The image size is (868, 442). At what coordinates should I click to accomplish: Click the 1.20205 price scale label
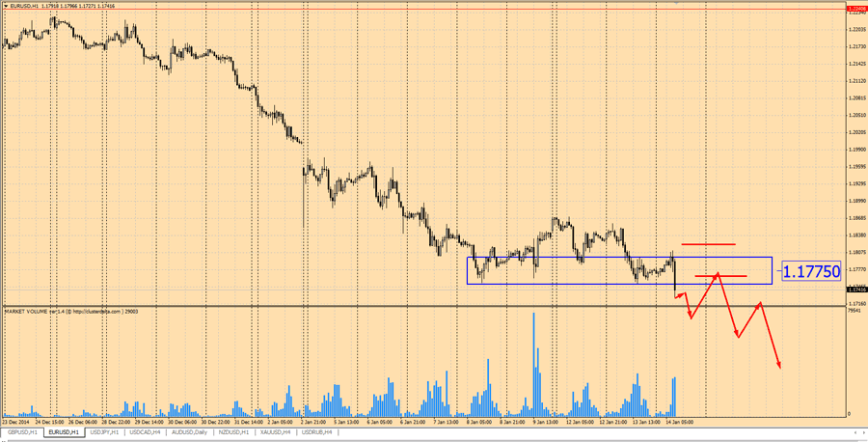(x=855, y=132)
